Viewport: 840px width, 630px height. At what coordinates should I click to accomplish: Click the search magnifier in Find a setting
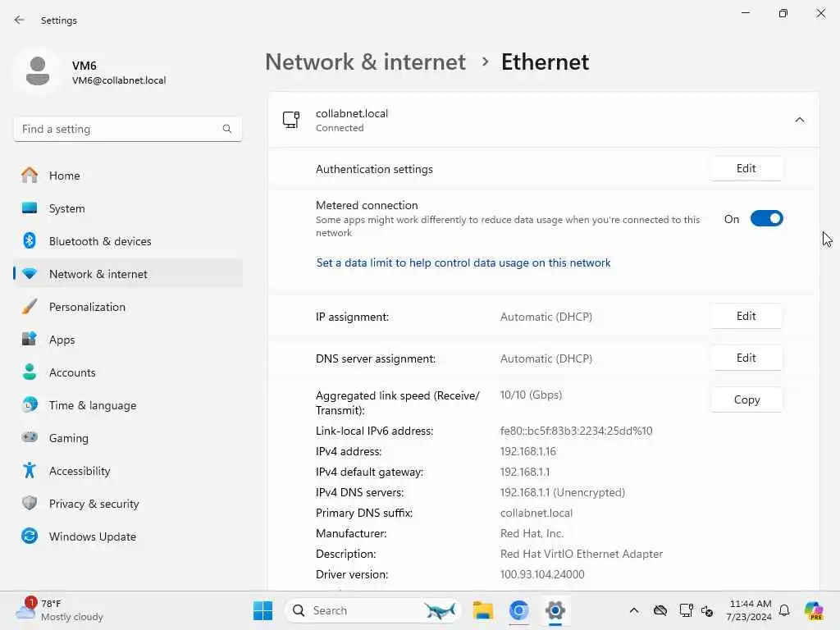pos(227,129)
